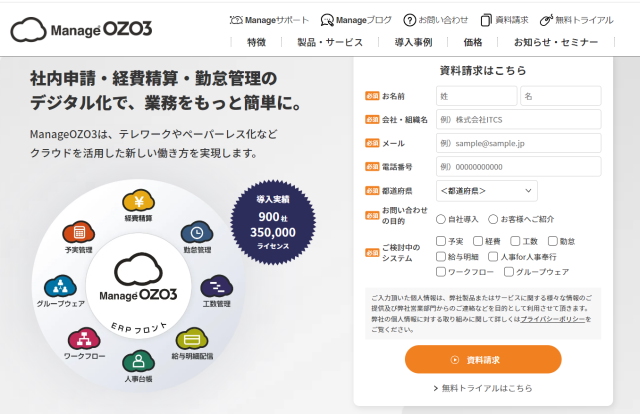Click the お問い合わせ header link text
This screenshot has height=414, width=640.
pyautogui.click(x=443, y=20)
